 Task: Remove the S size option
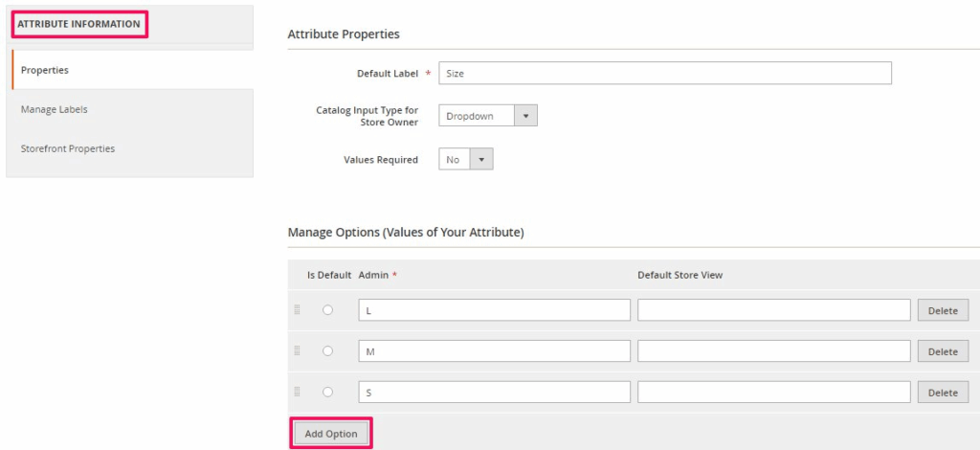tap(943, 393)
